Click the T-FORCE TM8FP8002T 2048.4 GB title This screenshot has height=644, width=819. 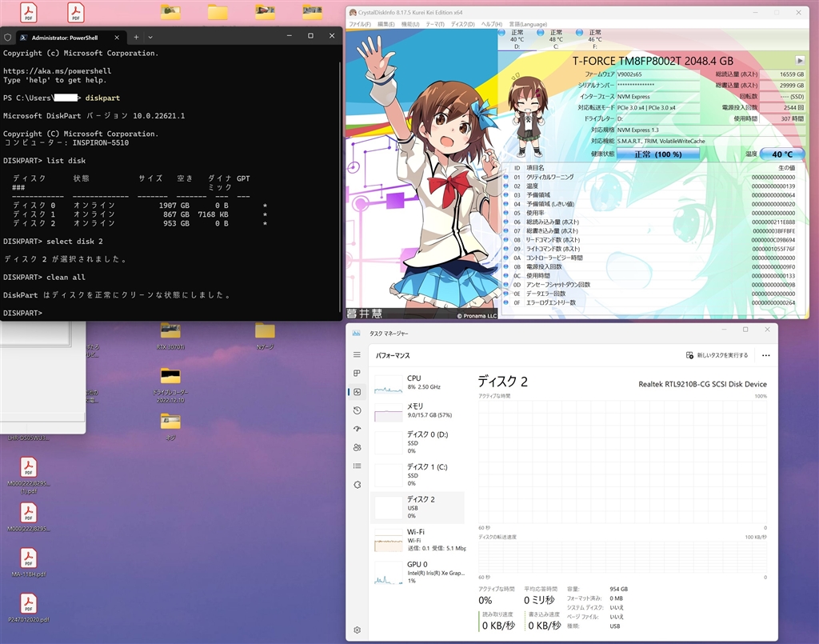coord(653,61)
